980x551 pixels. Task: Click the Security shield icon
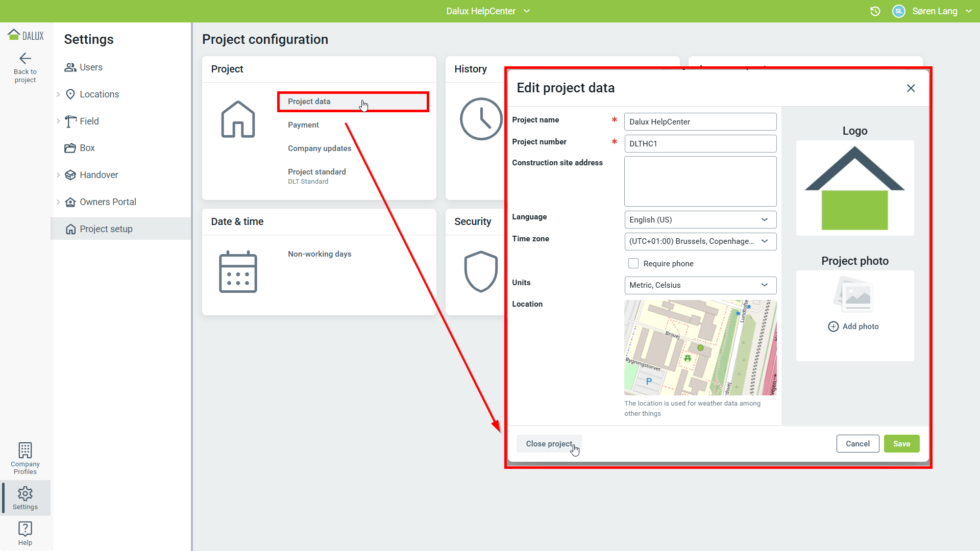tap(480, 271)
